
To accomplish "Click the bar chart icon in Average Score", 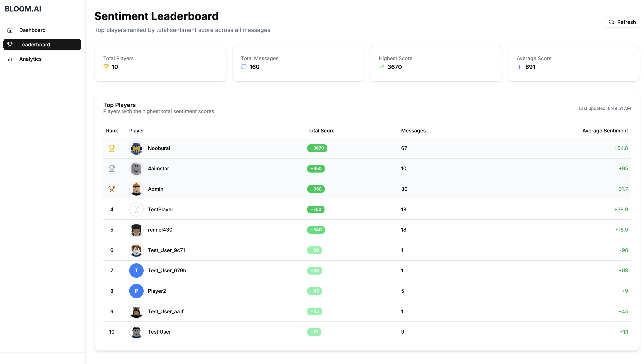I will 519,67.
